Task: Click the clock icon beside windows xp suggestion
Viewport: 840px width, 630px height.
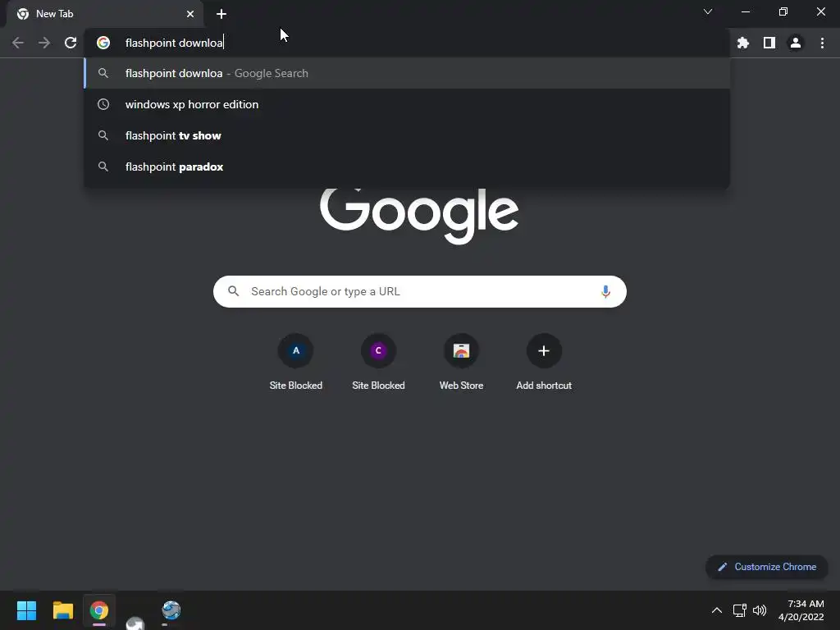Action: (103, 104)
